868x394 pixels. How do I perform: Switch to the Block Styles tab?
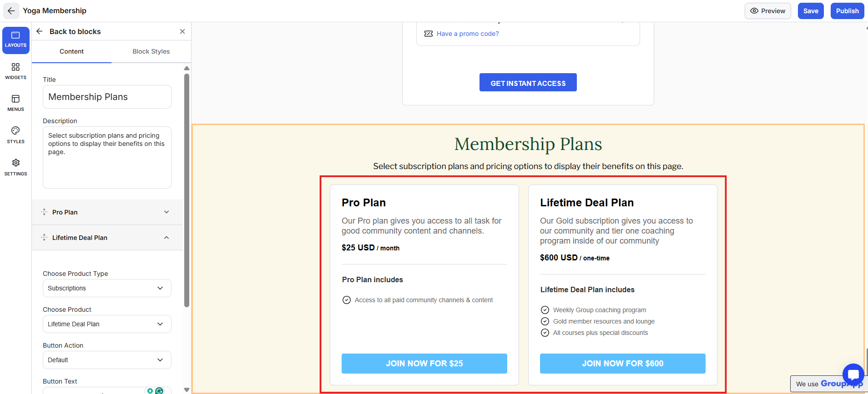click(x=151, y=51)
